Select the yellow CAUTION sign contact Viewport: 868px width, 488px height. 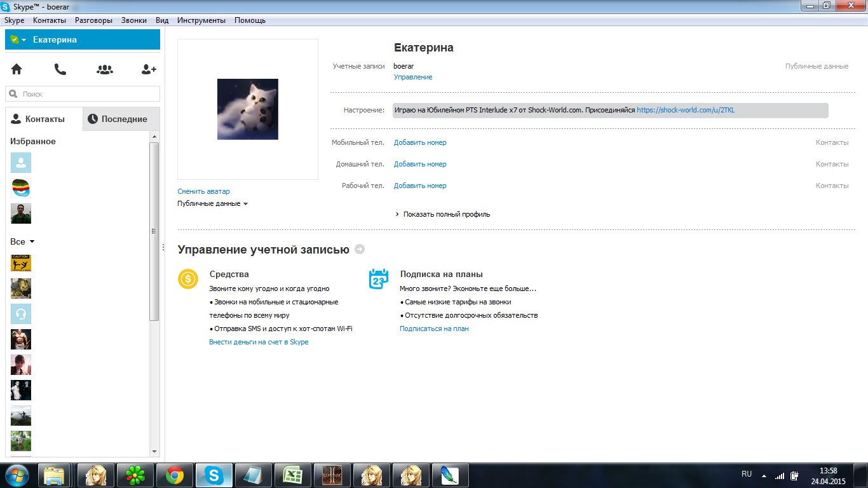[x=21, y=263]
